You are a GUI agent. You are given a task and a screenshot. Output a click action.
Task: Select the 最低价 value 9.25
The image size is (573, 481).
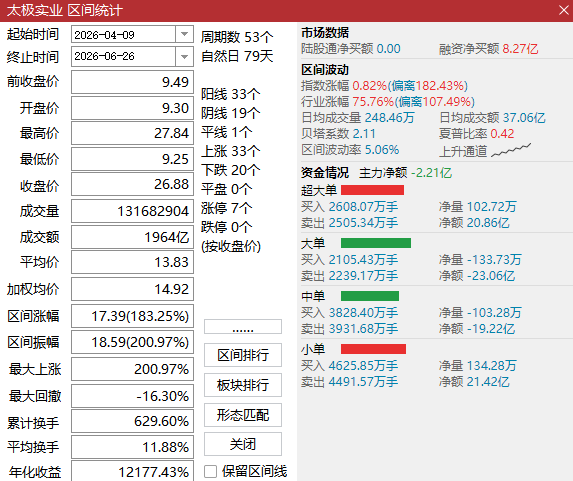[132, 159]
